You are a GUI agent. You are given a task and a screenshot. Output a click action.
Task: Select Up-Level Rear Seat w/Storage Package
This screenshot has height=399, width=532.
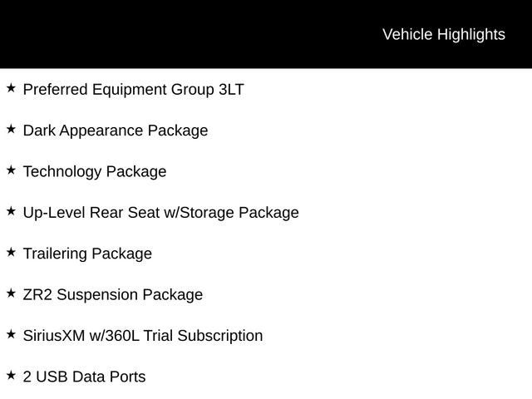click(x=160, y=213)
